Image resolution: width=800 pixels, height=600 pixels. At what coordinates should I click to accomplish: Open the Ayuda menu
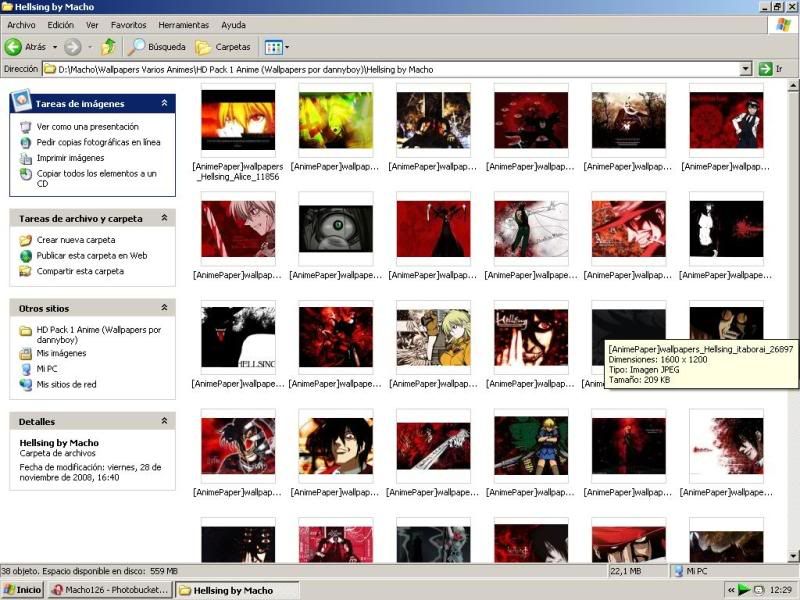click(x=233, y=25)
